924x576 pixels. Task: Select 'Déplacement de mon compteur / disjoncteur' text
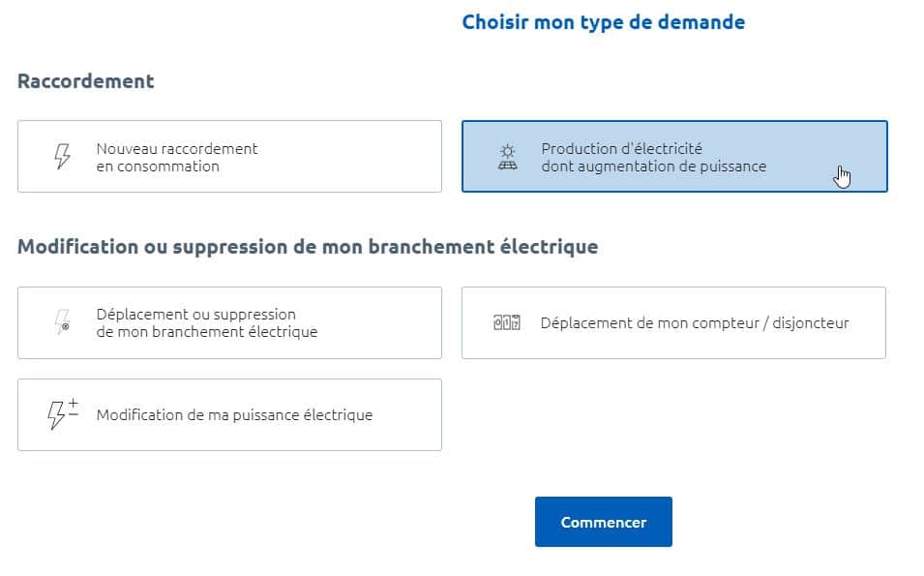coord(695,323)
